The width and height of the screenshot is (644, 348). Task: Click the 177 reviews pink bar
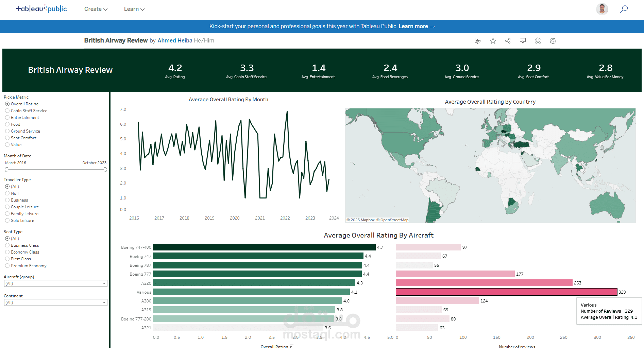455,274
